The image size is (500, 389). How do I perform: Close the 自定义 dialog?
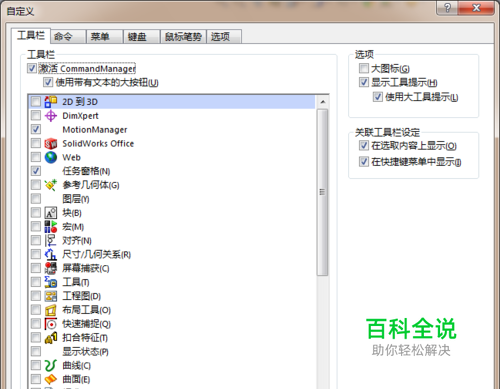(476, 8)
